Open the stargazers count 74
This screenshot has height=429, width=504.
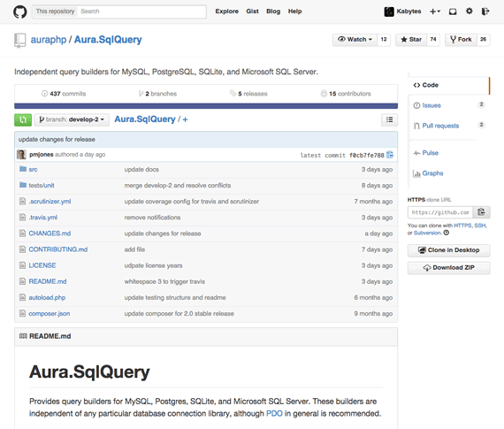click(433, 40)
